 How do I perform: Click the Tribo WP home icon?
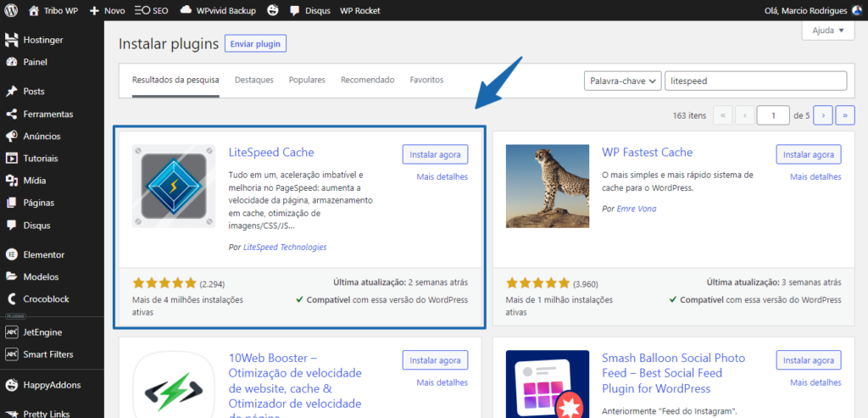(x=34, y=10)
